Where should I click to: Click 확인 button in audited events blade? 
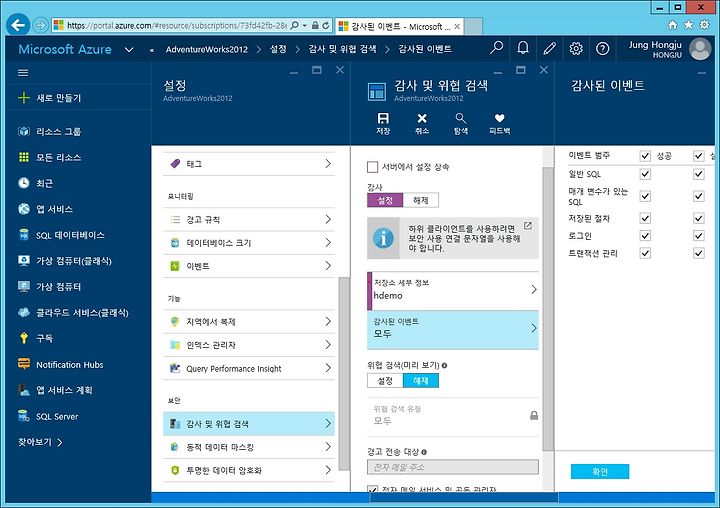click(x=600, y=471)
